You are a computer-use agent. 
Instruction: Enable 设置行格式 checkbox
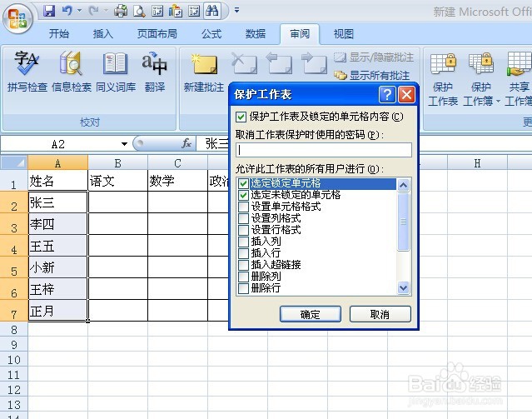pos(243,230)
